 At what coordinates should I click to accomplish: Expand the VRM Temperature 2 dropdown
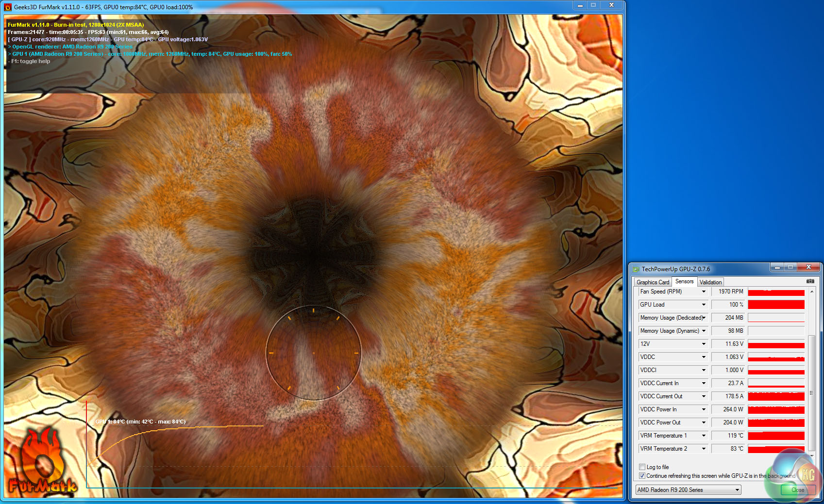(704, 449)
